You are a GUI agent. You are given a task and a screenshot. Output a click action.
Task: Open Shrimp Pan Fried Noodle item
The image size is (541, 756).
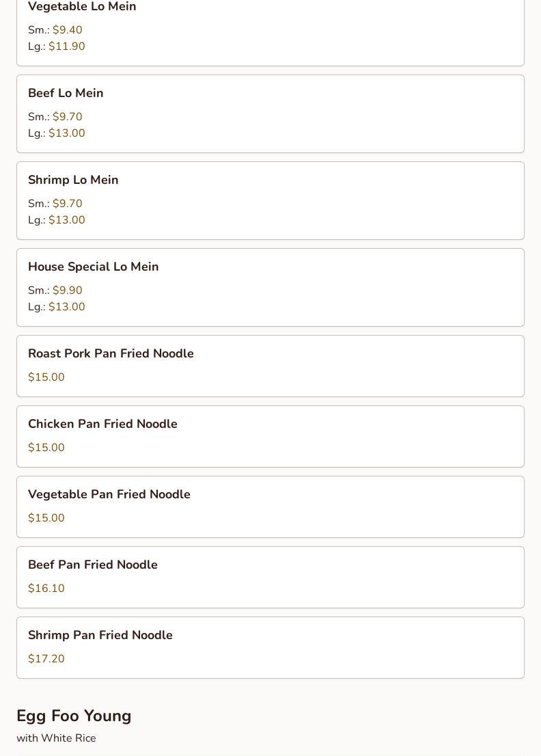click(x=270, y=647)
